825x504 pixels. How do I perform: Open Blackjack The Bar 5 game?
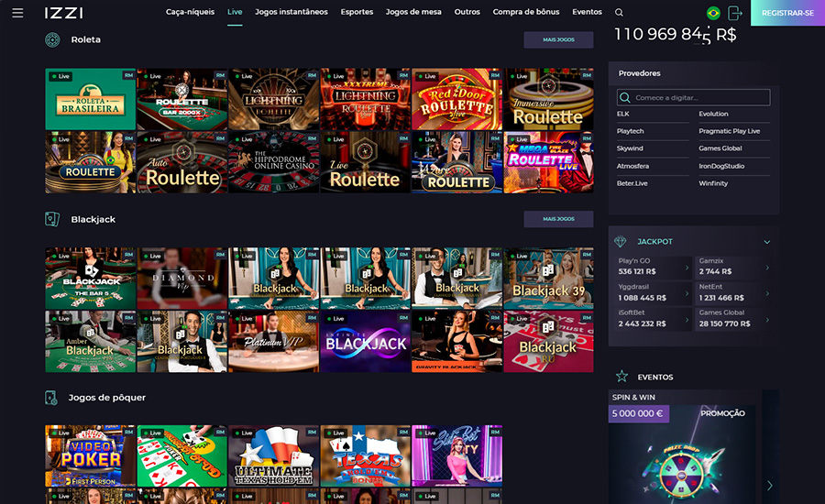click(x=91, y=279)
